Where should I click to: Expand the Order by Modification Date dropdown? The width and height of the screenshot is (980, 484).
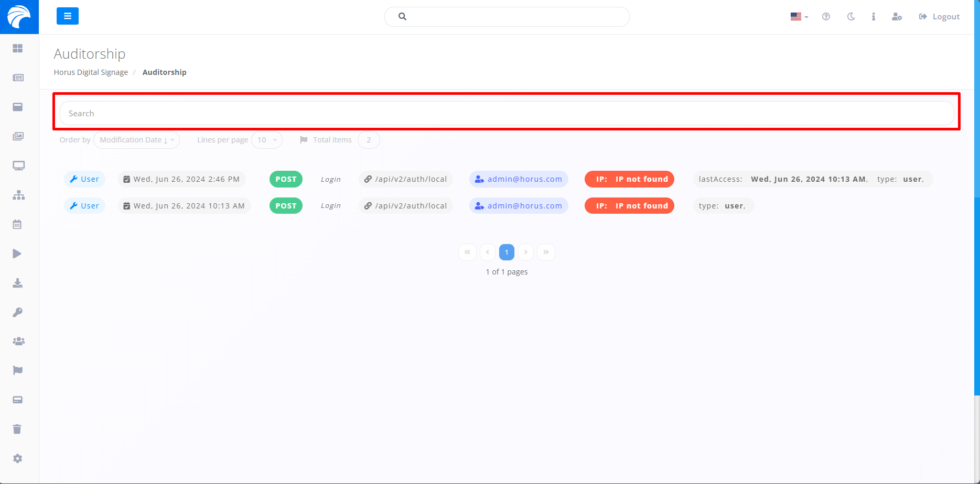point(136,140)
